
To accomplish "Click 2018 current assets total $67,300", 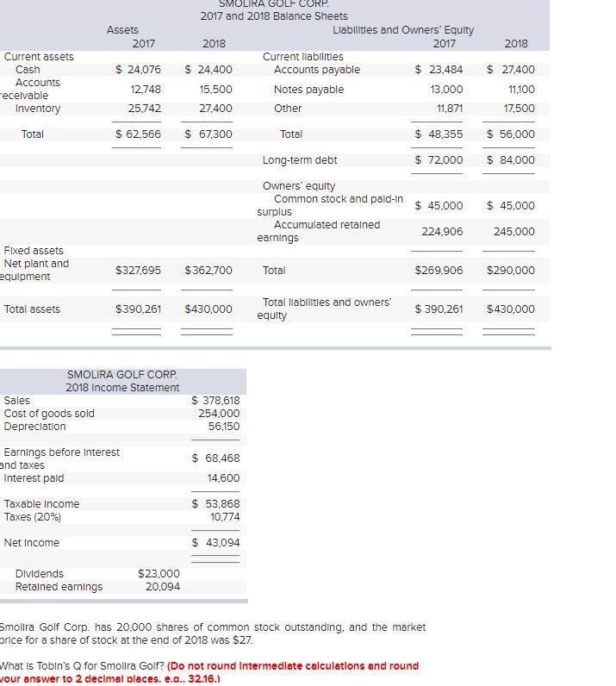I will [208, 134].
